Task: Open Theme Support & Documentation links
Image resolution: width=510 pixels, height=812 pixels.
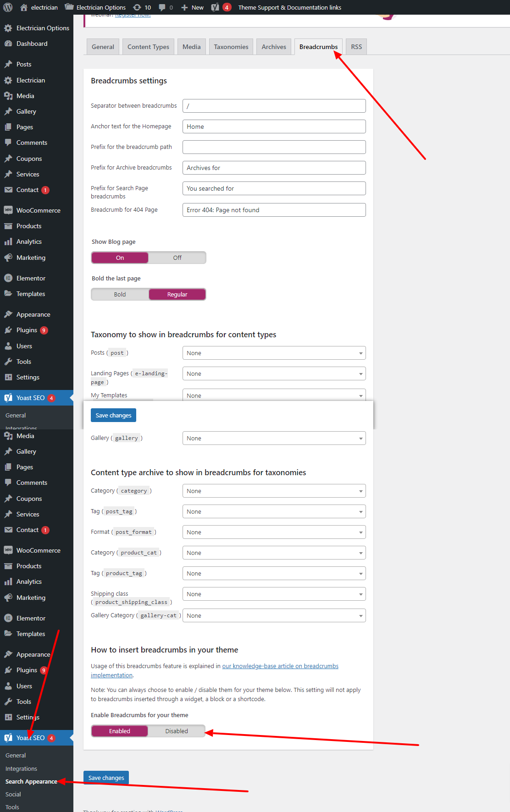Action: point(290,7)
